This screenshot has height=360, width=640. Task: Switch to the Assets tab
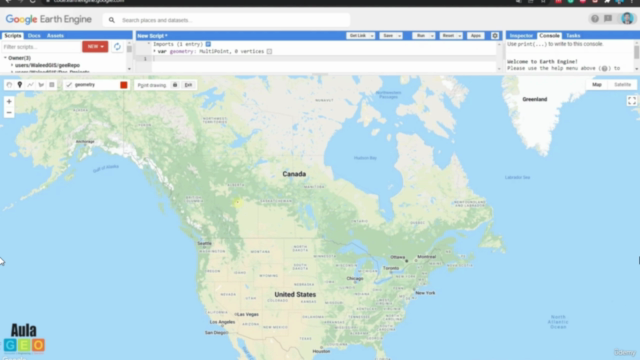point(55,36)
